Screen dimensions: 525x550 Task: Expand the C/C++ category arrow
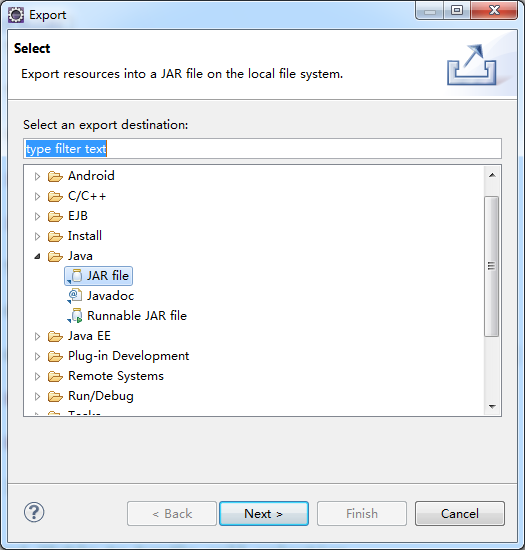pyautogui.click(x=37, y=196)
